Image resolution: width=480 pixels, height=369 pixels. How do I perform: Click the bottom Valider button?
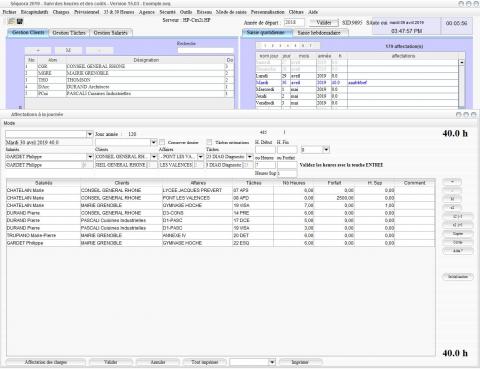tap(110, 362)
